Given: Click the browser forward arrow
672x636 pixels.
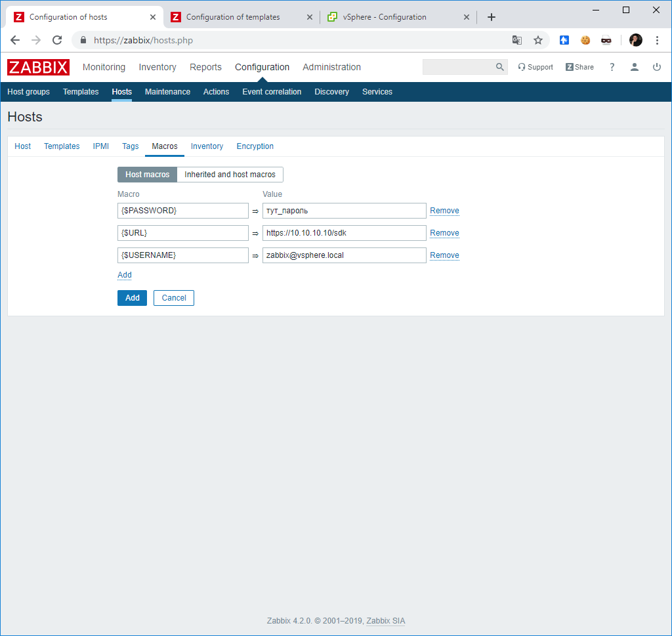Looking at the screenshot, I should (x=36, y=40).
